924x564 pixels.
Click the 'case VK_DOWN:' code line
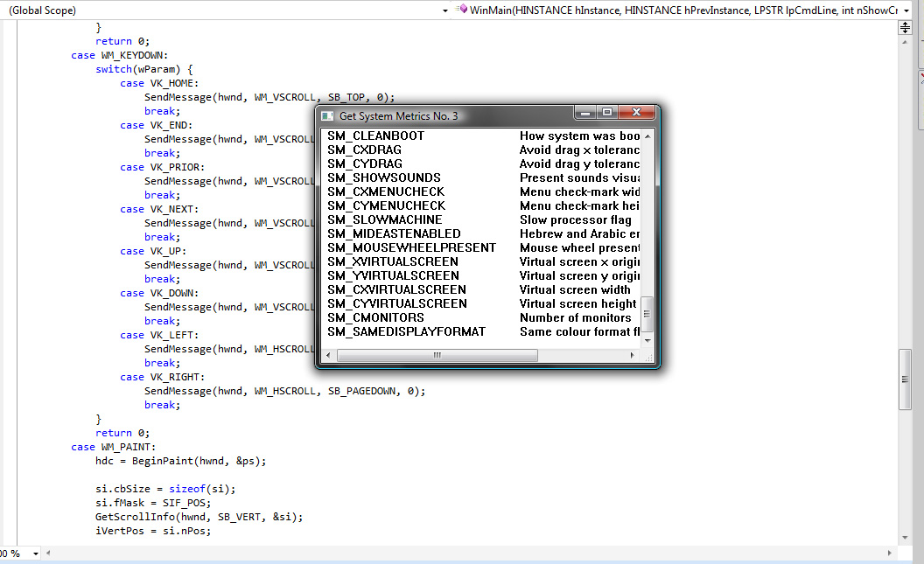click(159, 293)
